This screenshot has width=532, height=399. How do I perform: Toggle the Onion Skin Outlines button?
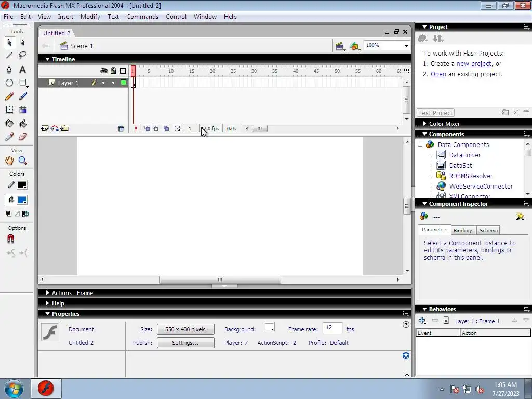tap(156, 129)
